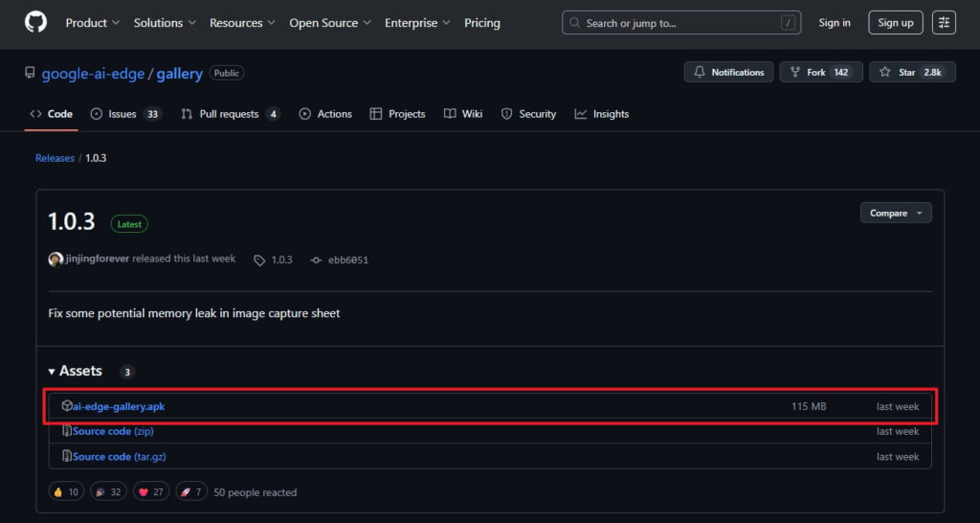Open commit ebb6051
The height and width of the screenshot is (523, 980).
coord(347,260)
